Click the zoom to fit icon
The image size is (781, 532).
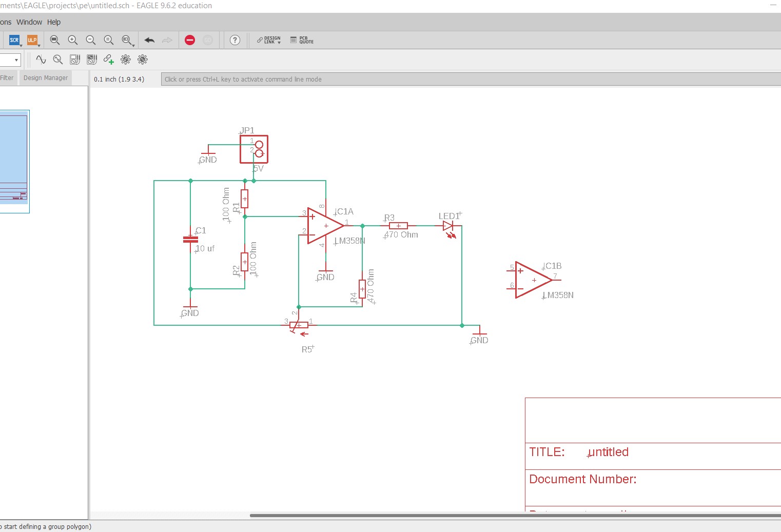(x=55, y=40)
